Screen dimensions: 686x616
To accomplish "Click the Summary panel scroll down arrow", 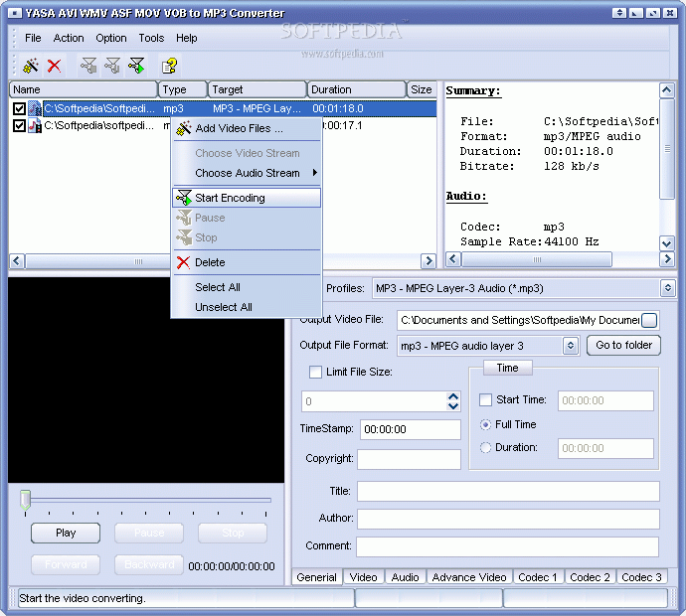I will point(667,243).
